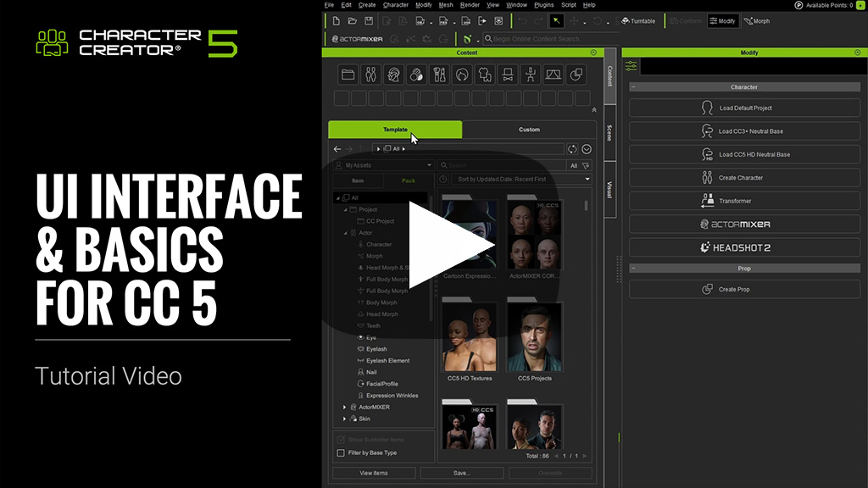The width and height of the screenshot is (868, 488).
Task: Collapse the Prop section in Modify panel
Action: point(633,269)
